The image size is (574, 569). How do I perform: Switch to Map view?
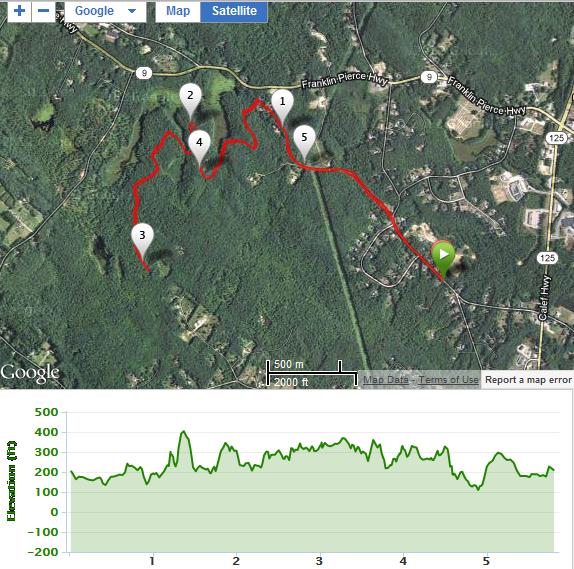click(x=178, y=11)
